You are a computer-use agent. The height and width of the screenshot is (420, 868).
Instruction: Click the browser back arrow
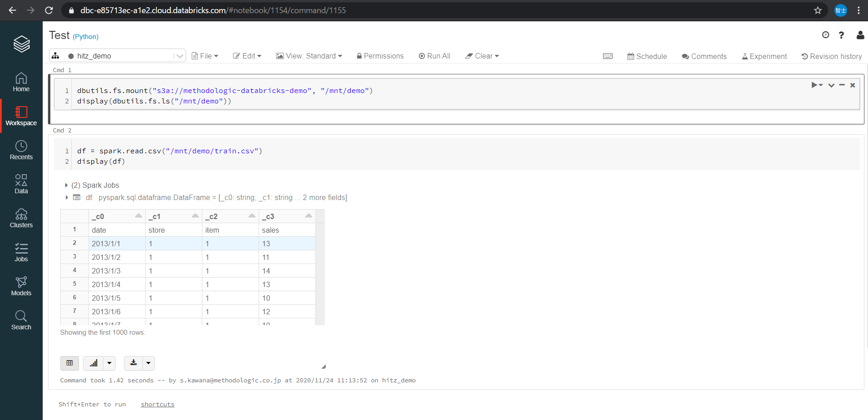[12, 10]
